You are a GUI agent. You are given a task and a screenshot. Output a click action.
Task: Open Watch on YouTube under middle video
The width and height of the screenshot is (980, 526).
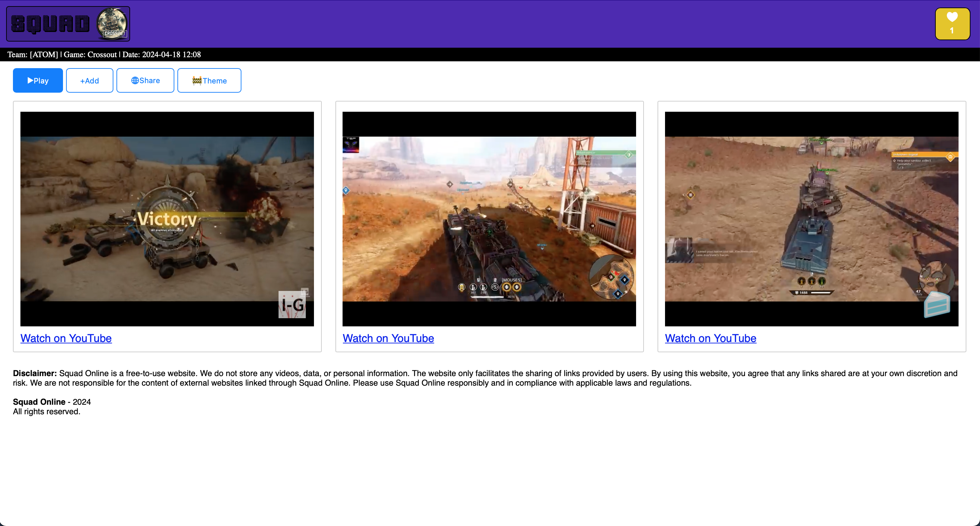click(x=388, y=338)
